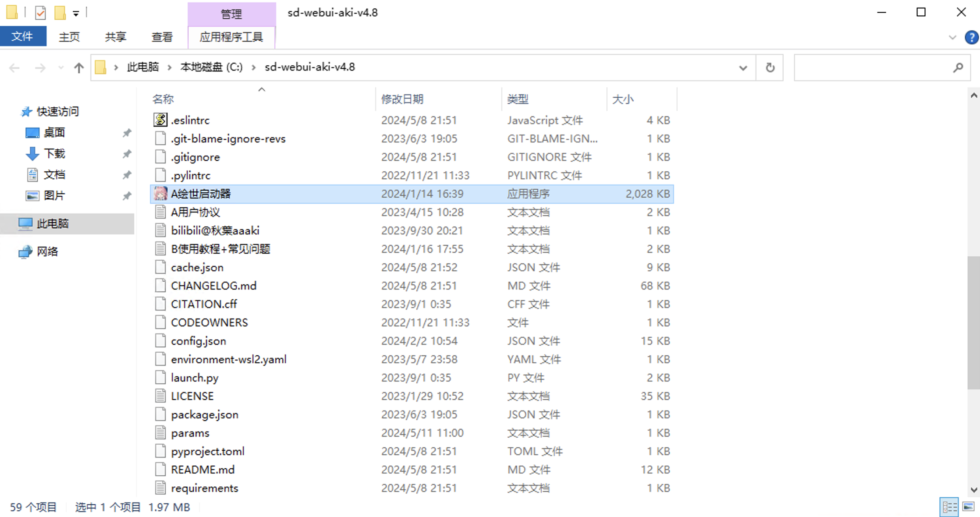
Task: Open 文档 in the navigation pane
Action: click(54, 174)
